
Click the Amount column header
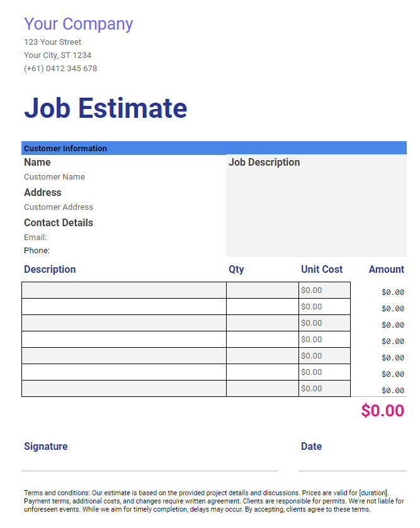pos(387,270)
